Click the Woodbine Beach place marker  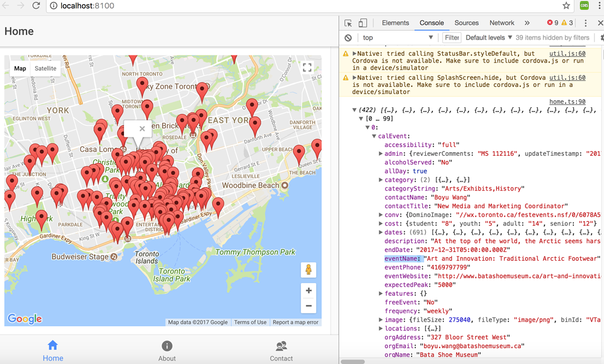point(285,185)
